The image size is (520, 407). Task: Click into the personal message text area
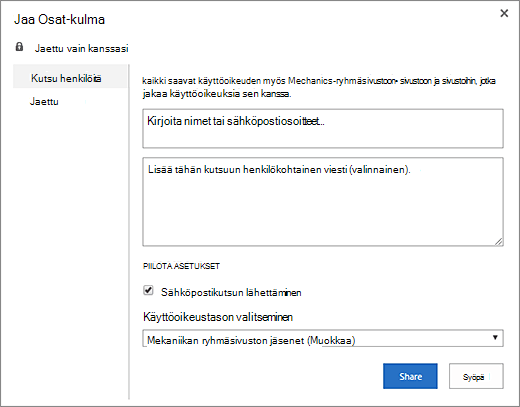click(x=323, y=202)
